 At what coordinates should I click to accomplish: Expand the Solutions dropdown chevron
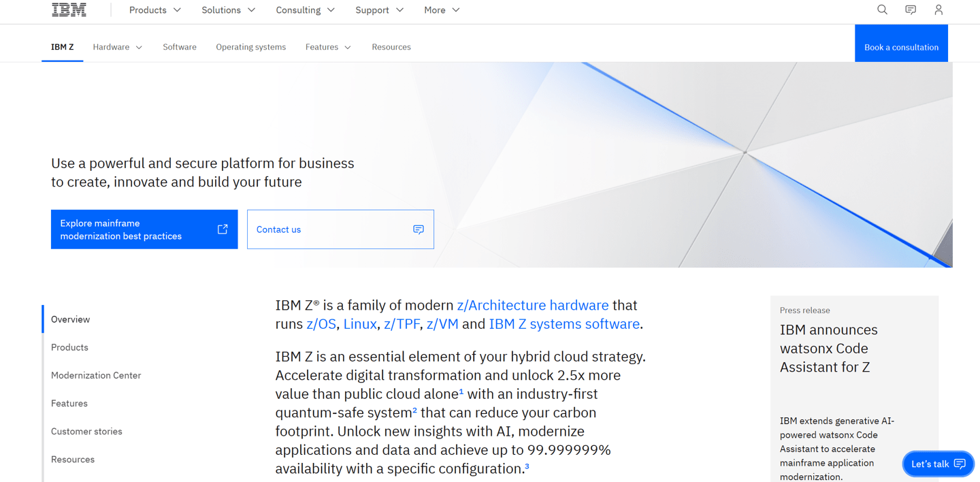[x=251, y=10]
